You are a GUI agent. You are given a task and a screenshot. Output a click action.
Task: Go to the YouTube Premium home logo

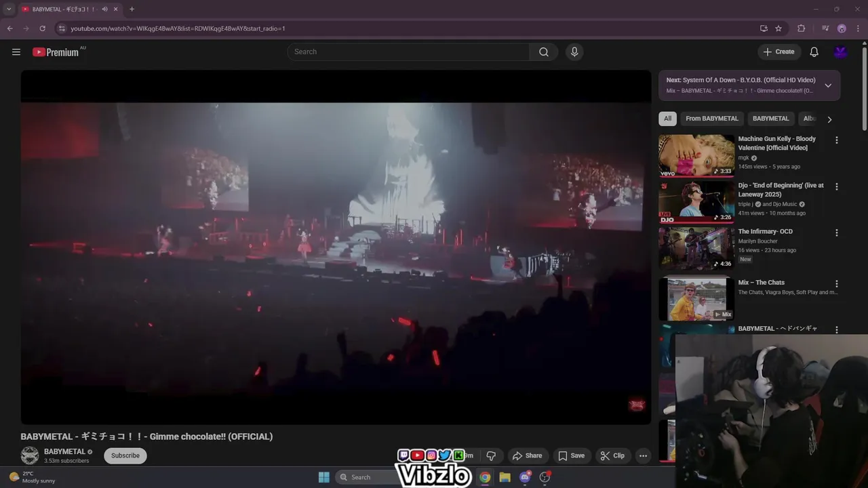tap(56, 52)
